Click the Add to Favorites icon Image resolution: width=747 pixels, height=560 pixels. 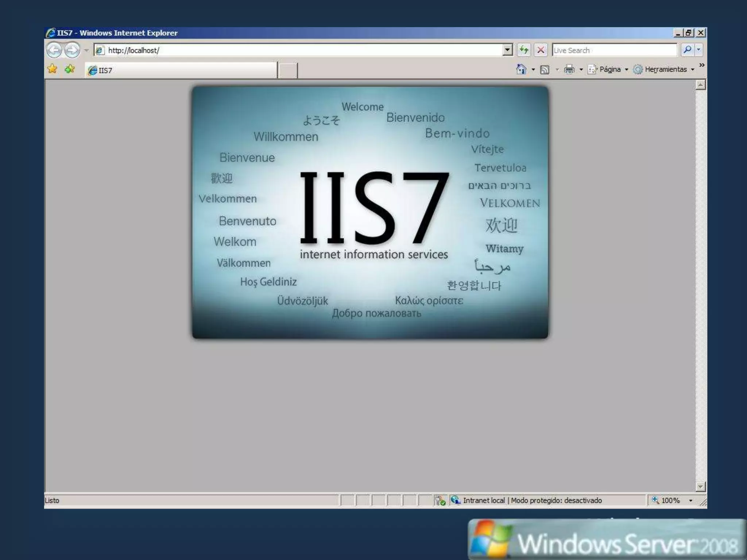tap(70, 69)
